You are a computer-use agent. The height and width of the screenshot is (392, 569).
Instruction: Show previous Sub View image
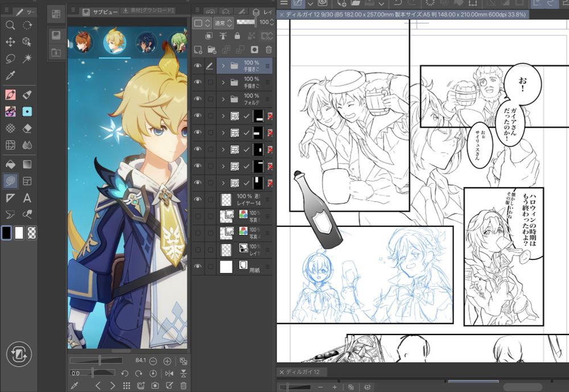[98, 386]
